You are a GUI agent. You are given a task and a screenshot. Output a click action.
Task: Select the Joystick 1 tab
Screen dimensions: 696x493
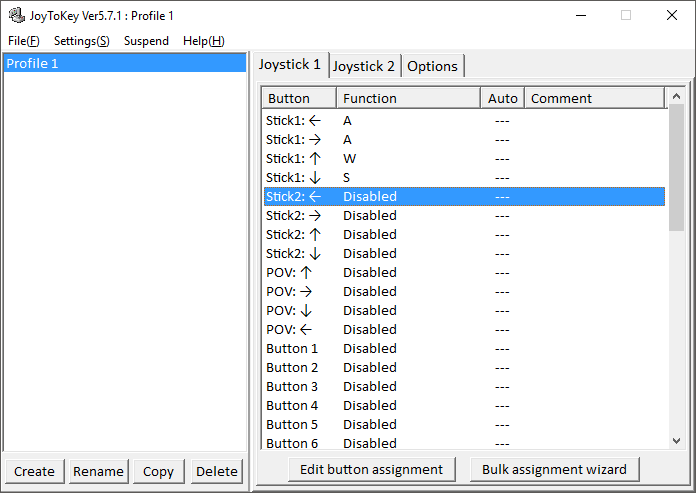coord(290,65)
